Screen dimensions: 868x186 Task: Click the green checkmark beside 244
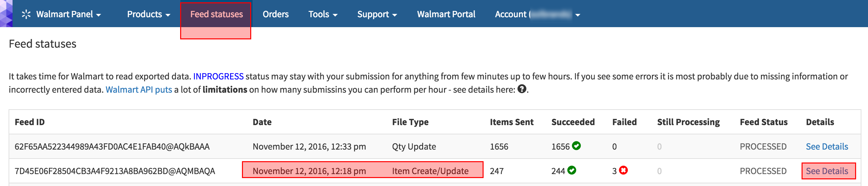tap(572, 170)
